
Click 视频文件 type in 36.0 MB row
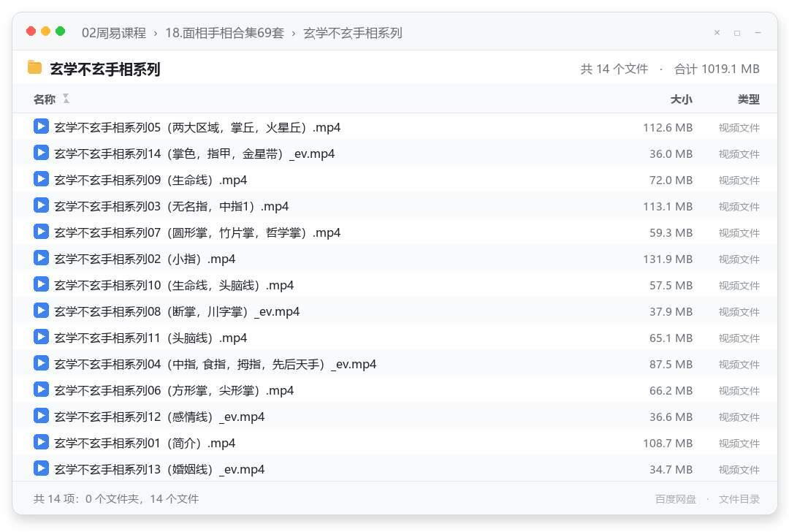tap(739, 154)
